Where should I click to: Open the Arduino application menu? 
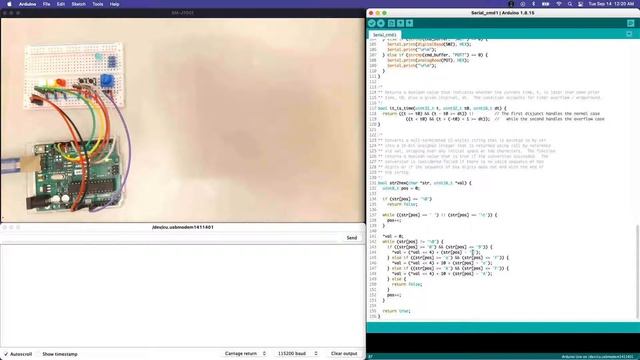[x=27, y=4]
